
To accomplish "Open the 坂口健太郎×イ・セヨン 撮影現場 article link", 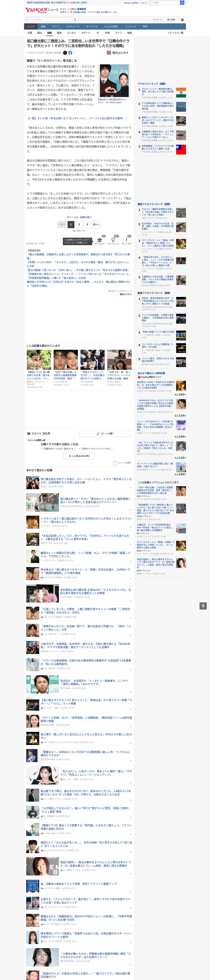I will pyautogui.click(x=95, y=500).
